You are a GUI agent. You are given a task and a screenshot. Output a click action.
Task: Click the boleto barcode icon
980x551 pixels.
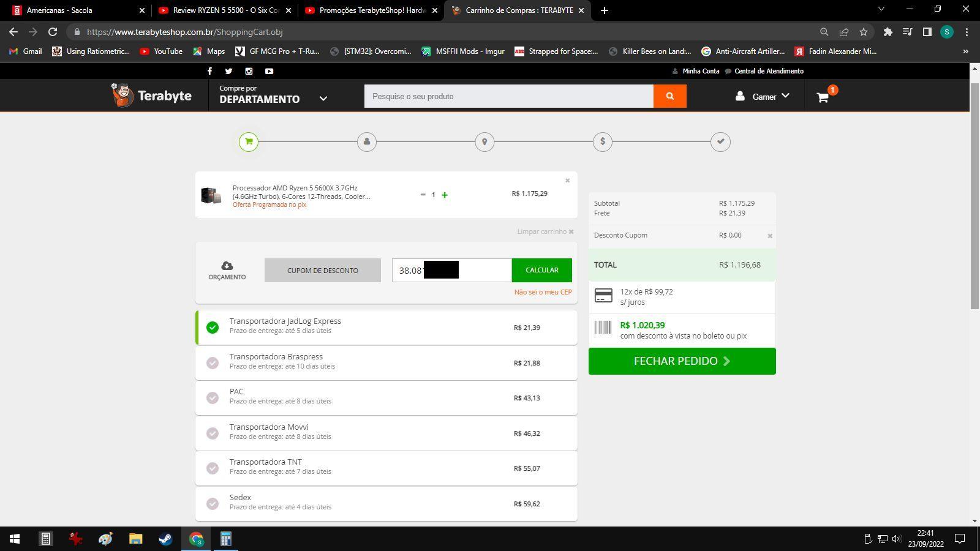[603, 328]
